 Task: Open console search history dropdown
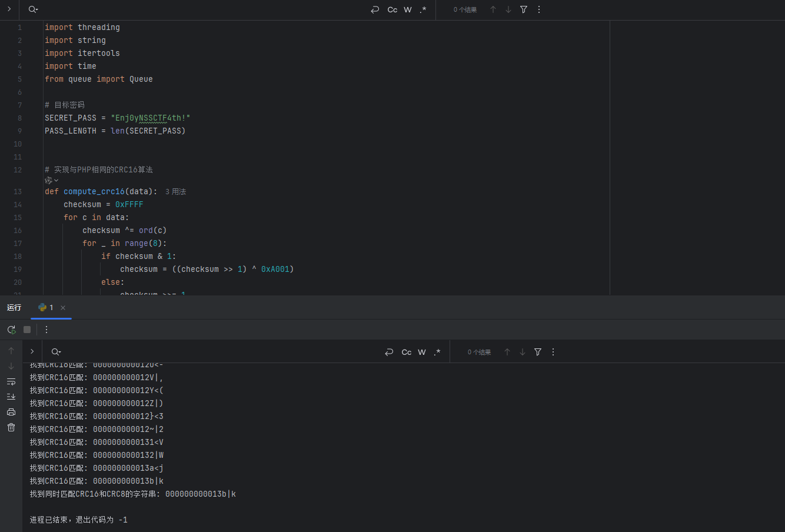coord(56,352)
